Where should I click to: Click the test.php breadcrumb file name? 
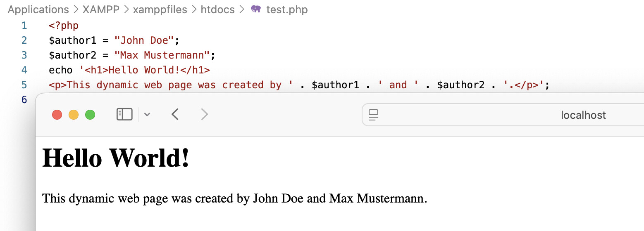pos(287,9)
